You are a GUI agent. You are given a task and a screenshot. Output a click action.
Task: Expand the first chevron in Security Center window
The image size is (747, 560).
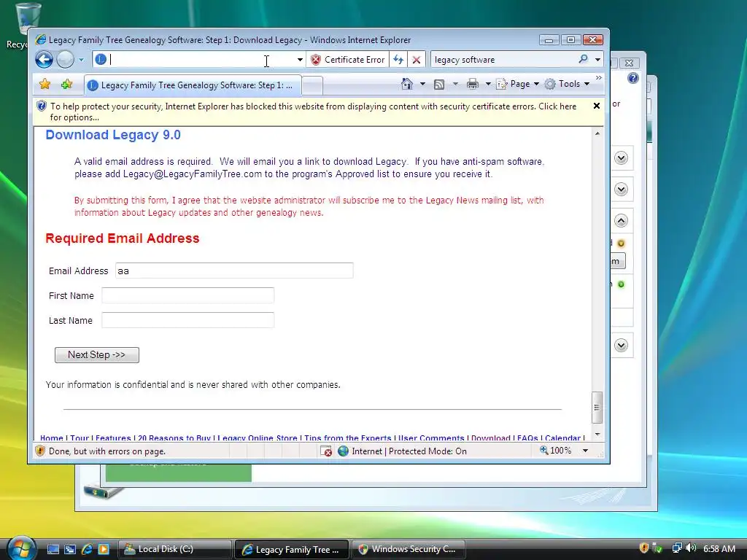(621, 157)
